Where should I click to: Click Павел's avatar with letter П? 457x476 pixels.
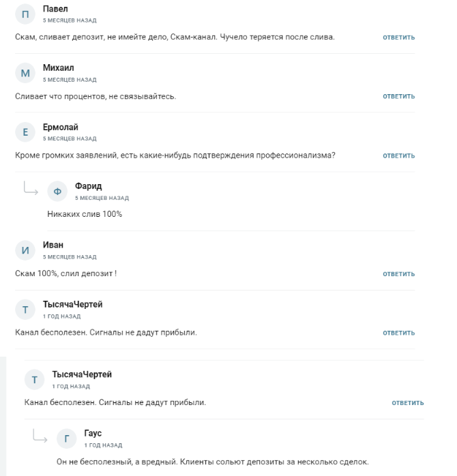click(x=25, y=14)
